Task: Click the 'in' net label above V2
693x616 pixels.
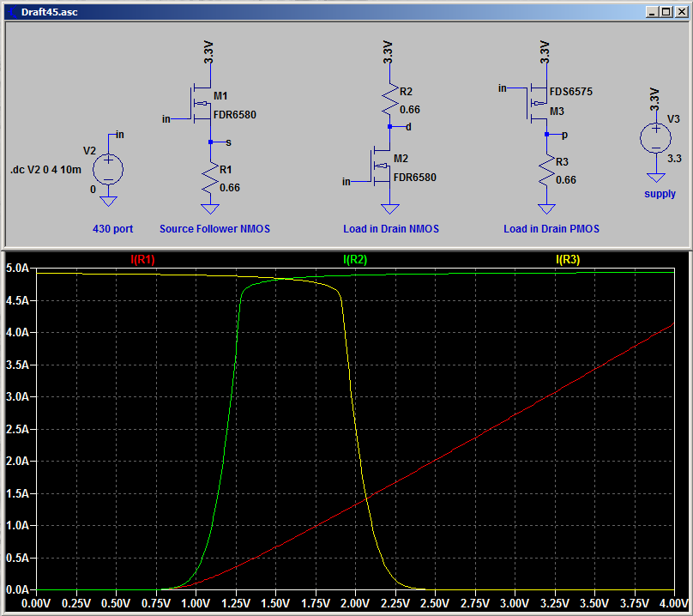Action: point(120,135)
